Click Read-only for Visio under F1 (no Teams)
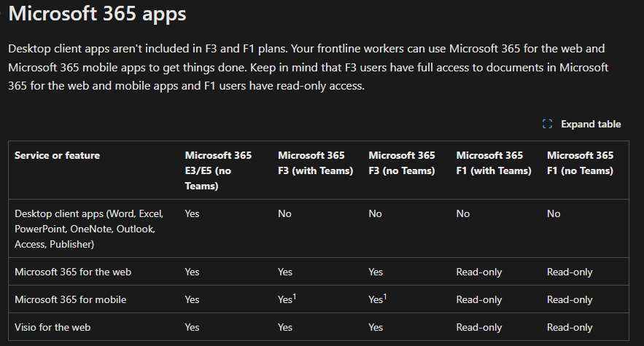644x346 pixels. [x=570, y=327]
